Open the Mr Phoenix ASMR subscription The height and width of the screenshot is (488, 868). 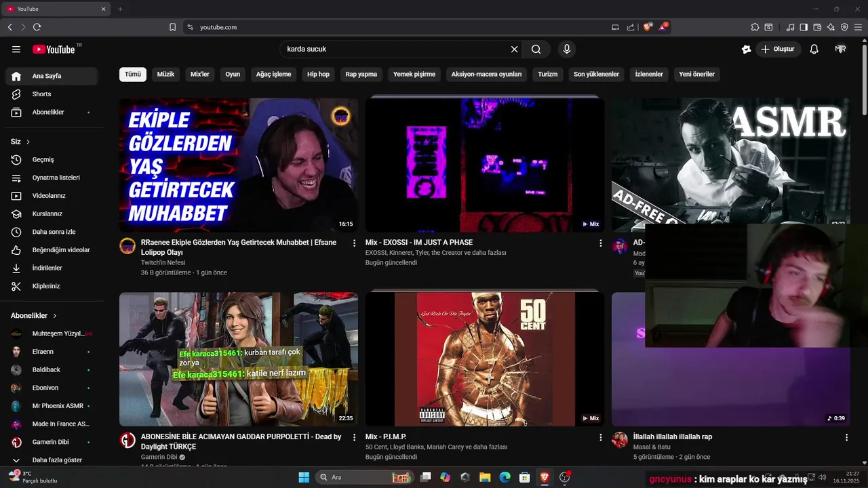[52, 406]
